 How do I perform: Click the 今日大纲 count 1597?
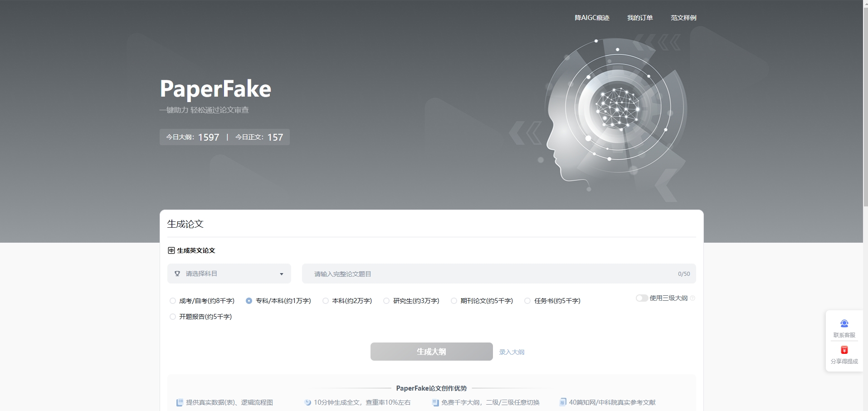coord(209,137)
